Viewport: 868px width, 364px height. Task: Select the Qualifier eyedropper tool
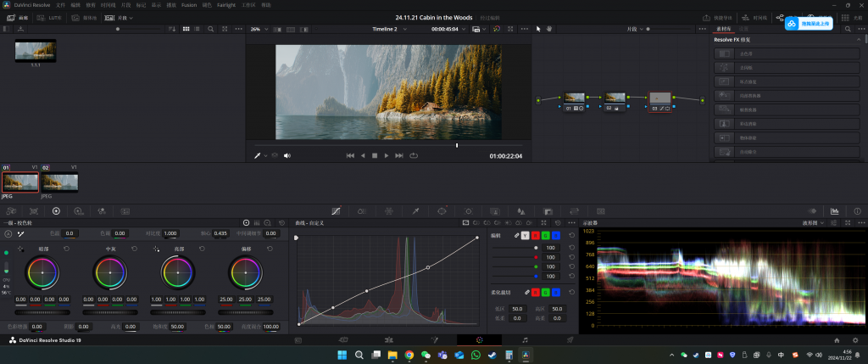pyautogui.click(x=415, y=210)
